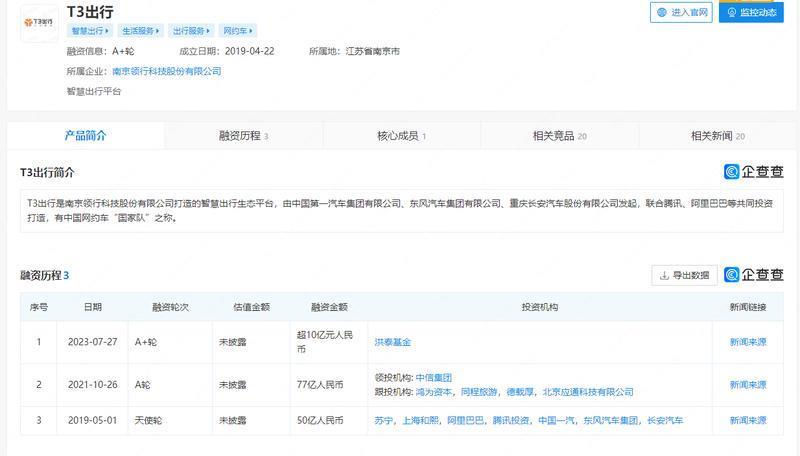Click the 监控动态 monitoring button
Image resolution: width=800 pixels, height=456 pixels.
pyautogui.click(x=751, y=12)
